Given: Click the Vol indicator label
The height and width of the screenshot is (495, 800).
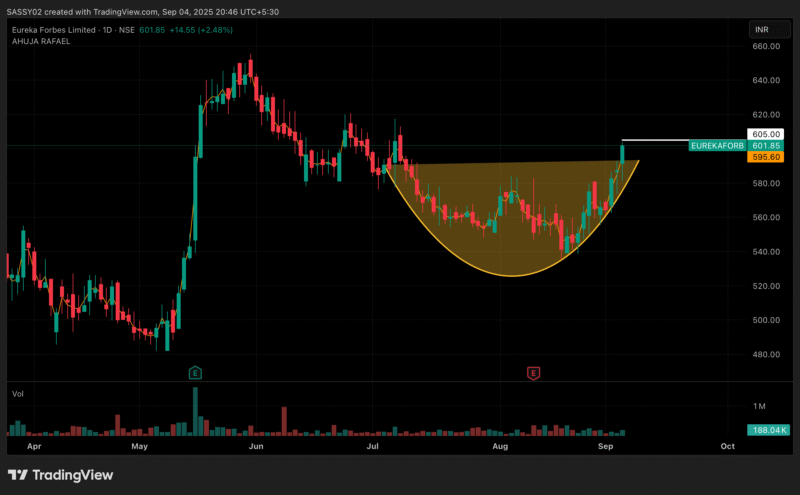Looking at the screenshot, I should [x=17, y=394].
